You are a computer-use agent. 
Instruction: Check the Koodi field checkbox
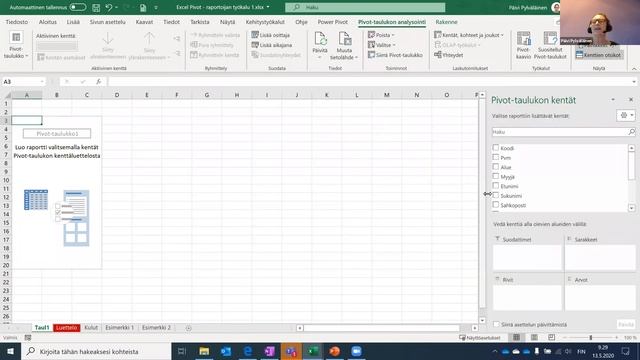(496, 148)
